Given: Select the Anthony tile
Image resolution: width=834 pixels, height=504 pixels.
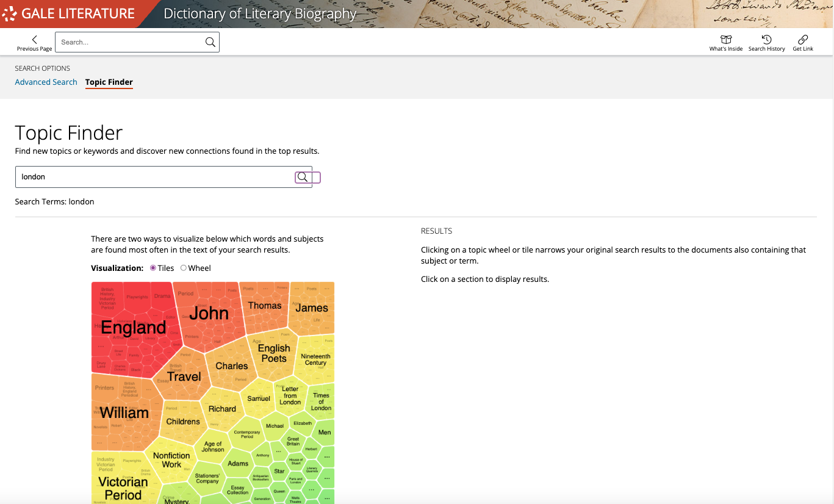Looking at the screenshot, I should tap(263, 455).
